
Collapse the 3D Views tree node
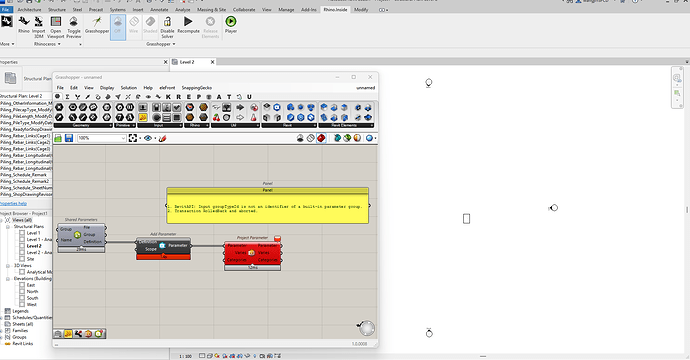point(8,266)
